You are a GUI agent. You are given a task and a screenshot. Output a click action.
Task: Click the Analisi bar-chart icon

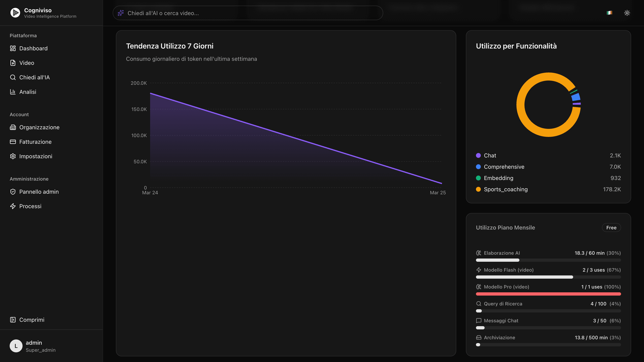pos(13,92)
